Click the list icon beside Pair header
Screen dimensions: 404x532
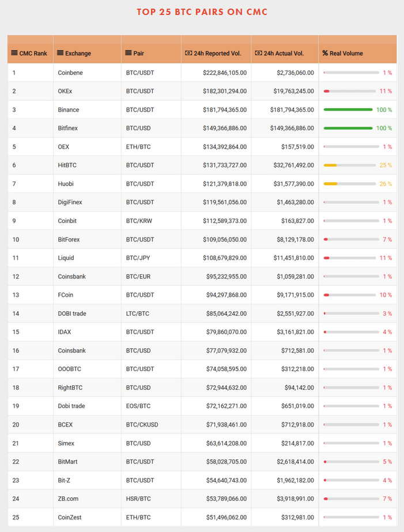tap(128, 53)
